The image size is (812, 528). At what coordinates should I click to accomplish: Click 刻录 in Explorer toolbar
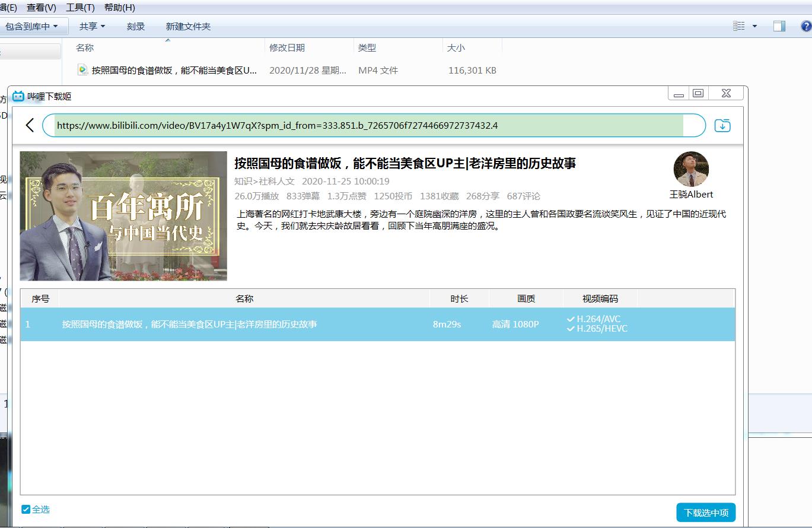click(136, 26)
